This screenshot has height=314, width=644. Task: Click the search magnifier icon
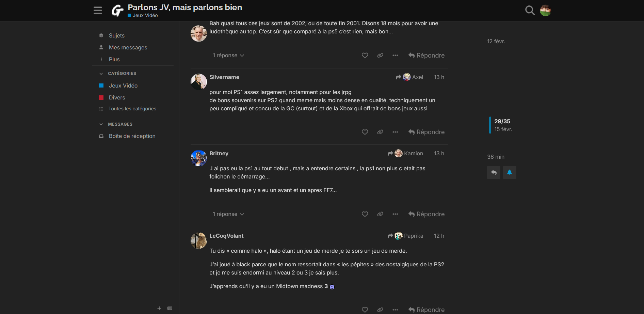point(530,11)
